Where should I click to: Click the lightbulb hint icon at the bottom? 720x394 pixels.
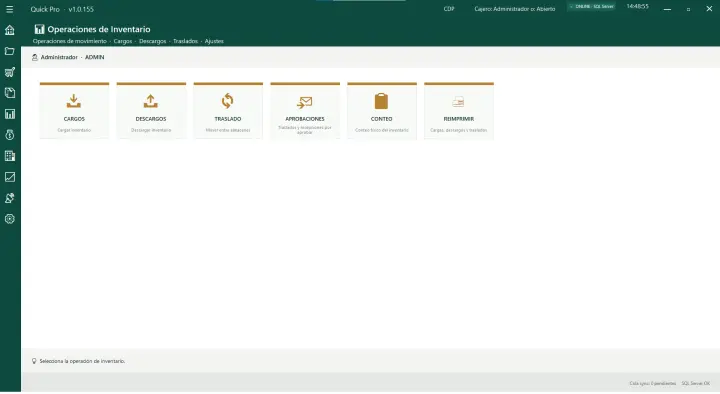(34, 361)
